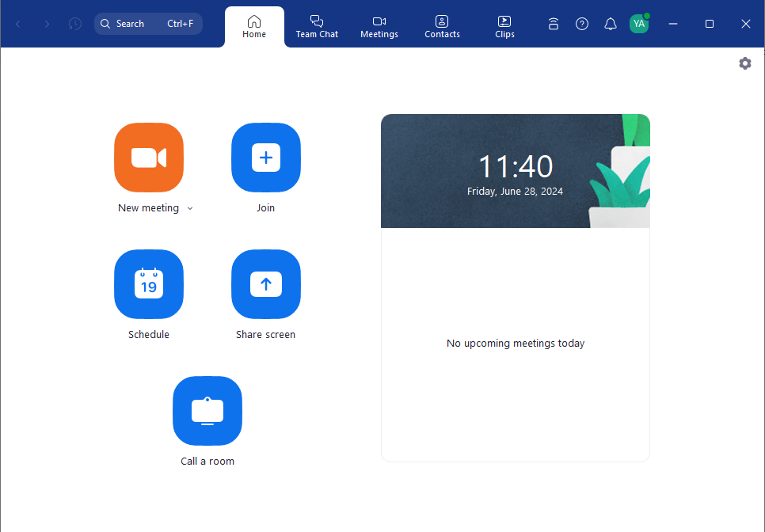
Task: Open settings with the gear icon
Action: click(744, 63)
